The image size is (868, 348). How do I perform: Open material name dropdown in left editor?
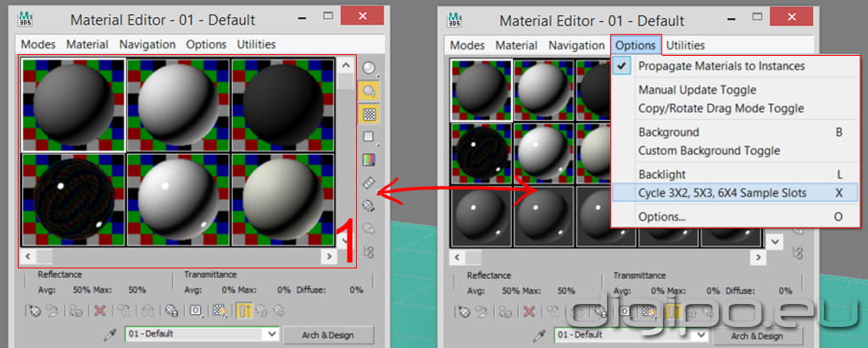pyautogui.click(x=271, y=334)
